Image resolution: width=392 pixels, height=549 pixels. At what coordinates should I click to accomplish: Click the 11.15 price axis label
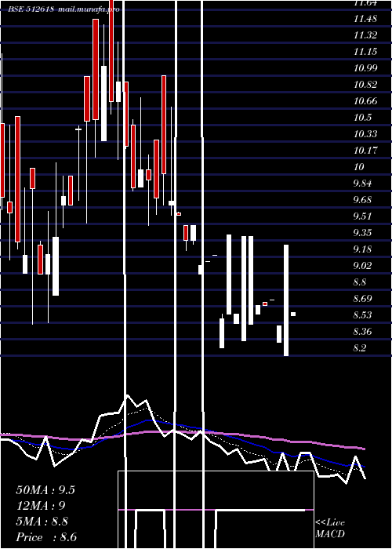pyautogui.click(x=365, y=52)
